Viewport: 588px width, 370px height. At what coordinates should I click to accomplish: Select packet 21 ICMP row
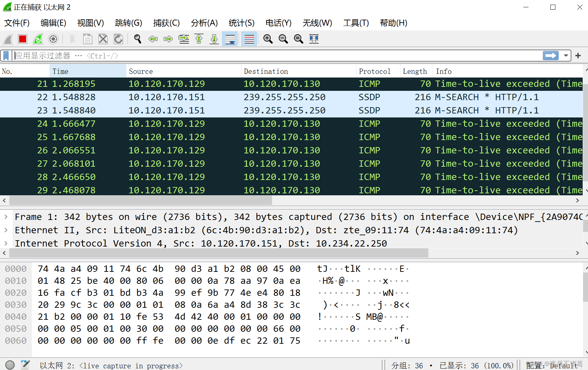point(291,84)
